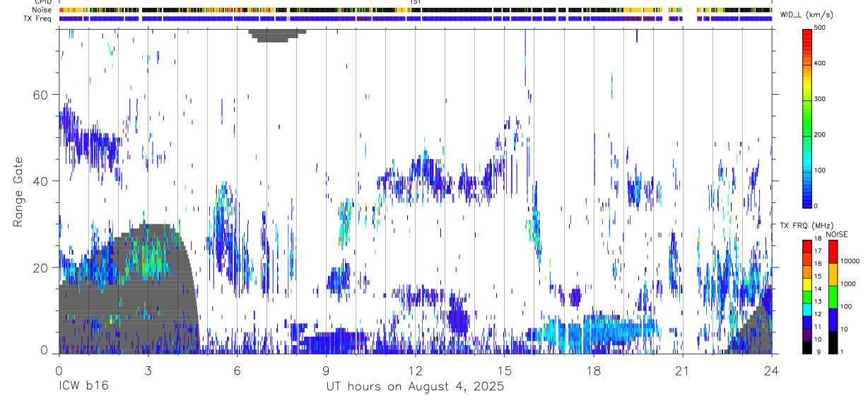Click x-axis tick label '6'
The image size is (868, 401).
click(x=237, y=369)
